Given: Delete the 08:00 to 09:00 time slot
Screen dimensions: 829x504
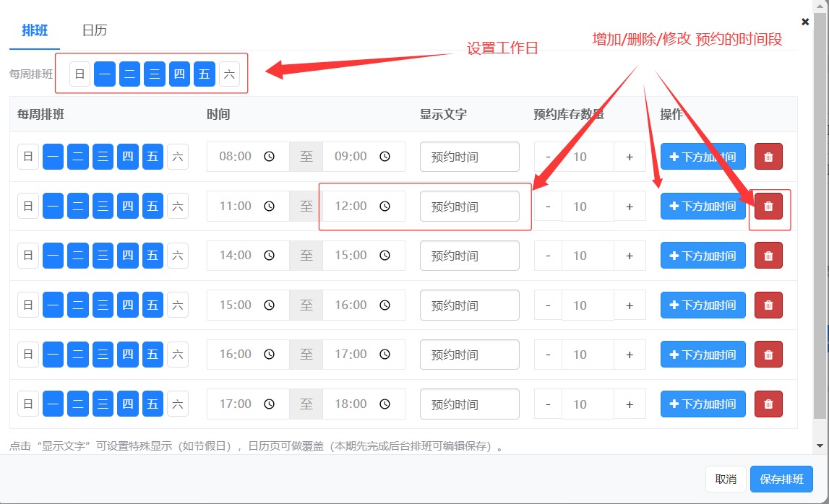Looking at the screenshot, I should tap(768, 157).
